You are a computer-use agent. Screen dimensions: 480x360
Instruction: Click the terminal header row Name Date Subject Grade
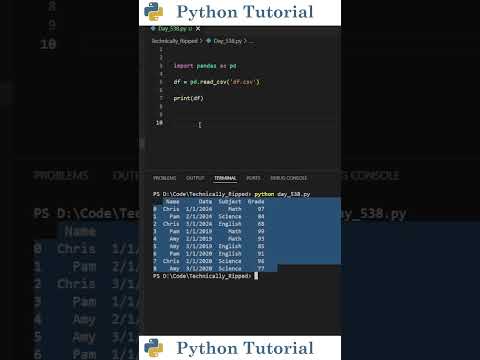pos(215,202)
